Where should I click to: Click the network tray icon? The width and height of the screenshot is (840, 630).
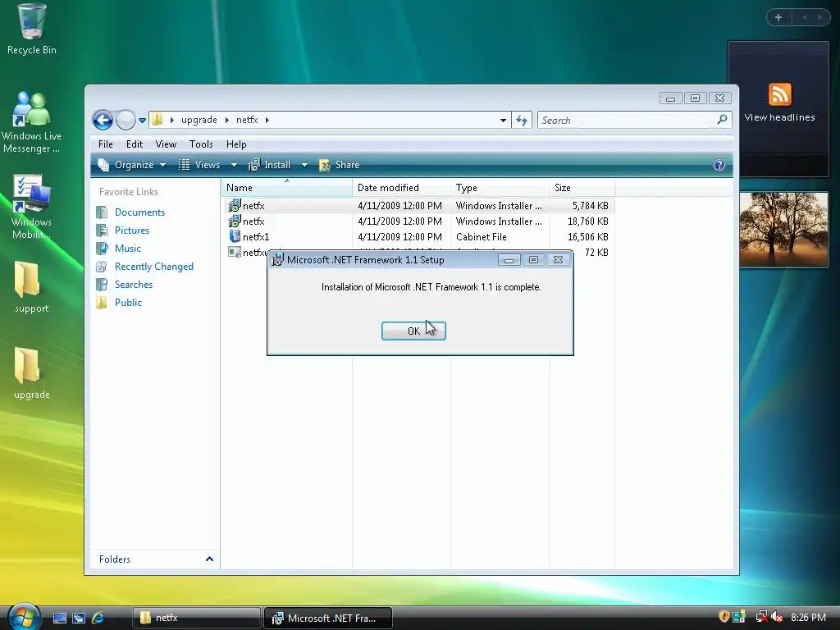pos(761,617)
